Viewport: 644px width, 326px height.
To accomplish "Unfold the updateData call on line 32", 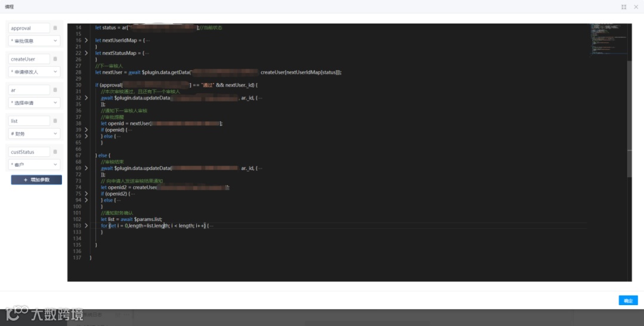I will pyautogui.click(x=86, y=98).
